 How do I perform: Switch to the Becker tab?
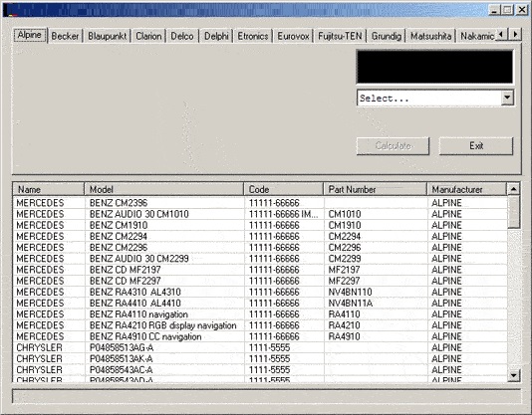tap(65, 36)
